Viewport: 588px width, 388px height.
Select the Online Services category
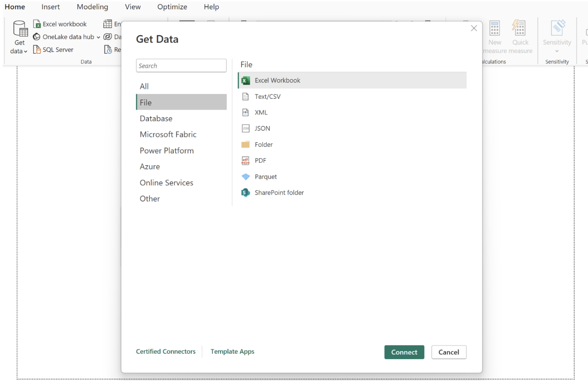tap(166, 182)
